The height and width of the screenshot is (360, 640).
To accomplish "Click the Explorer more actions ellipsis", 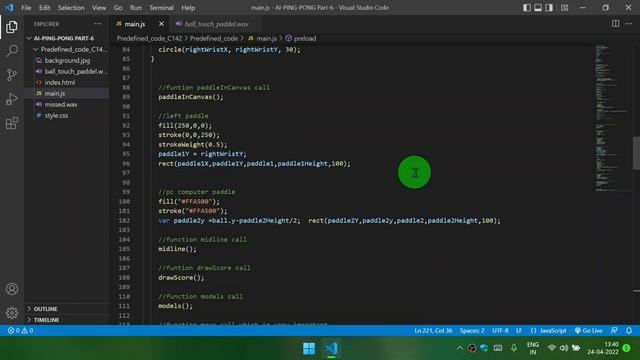I will pos(97,24).
